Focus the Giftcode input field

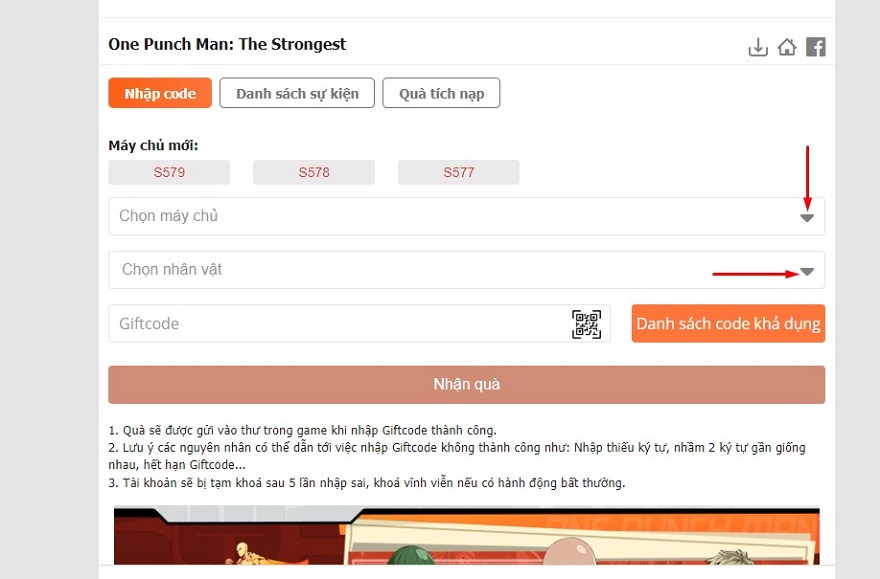(359, 324)
